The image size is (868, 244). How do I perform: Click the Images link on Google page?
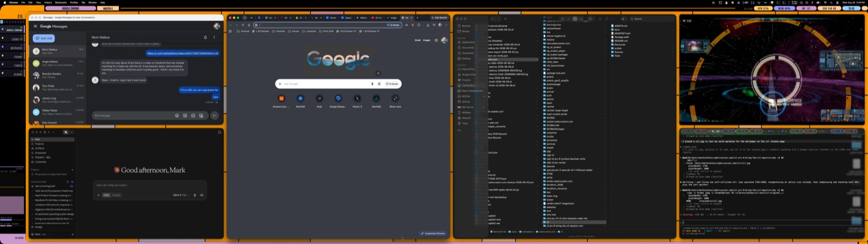coord(427,40)
